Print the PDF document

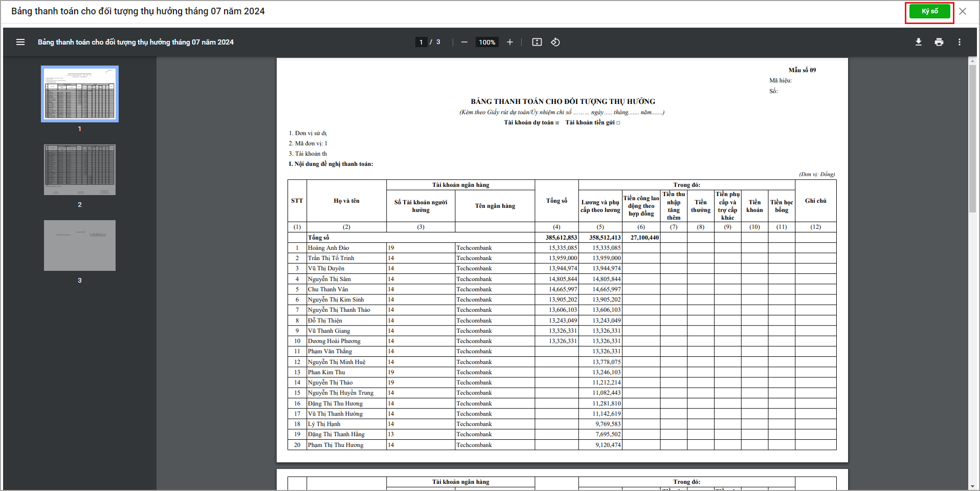coord(939,42)
